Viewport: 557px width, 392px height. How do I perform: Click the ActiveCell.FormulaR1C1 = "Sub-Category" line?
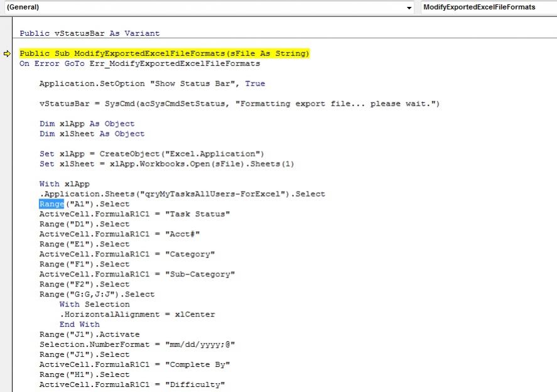click(137, 275)
